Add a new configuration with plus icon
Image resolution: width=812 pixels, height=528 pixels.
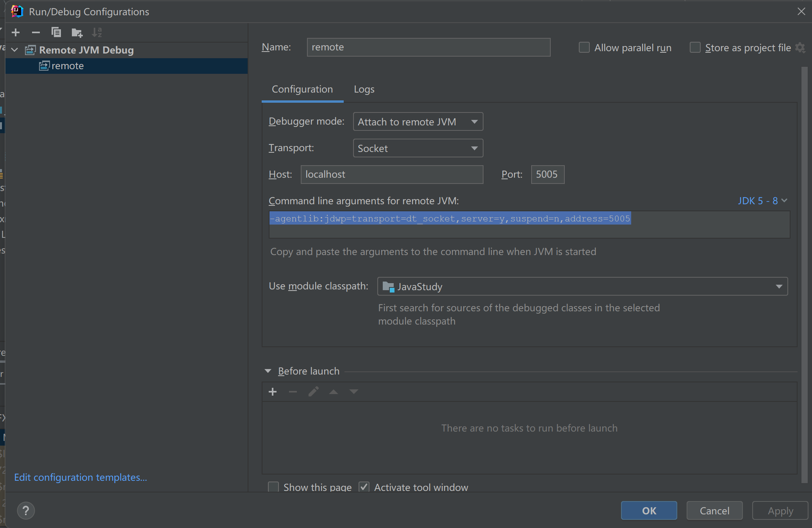(x=16, y=32)
